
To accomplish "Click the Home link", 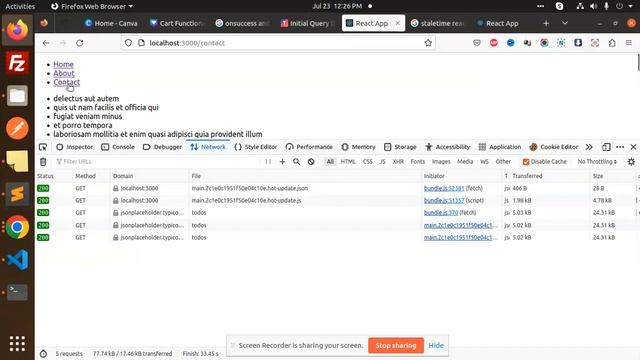I will [x=63, y=64].
